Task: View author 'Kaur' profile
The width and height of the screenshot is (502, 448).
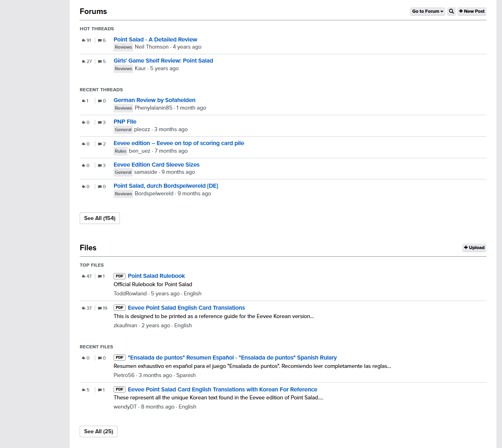Action: click(x=140, y=69)
